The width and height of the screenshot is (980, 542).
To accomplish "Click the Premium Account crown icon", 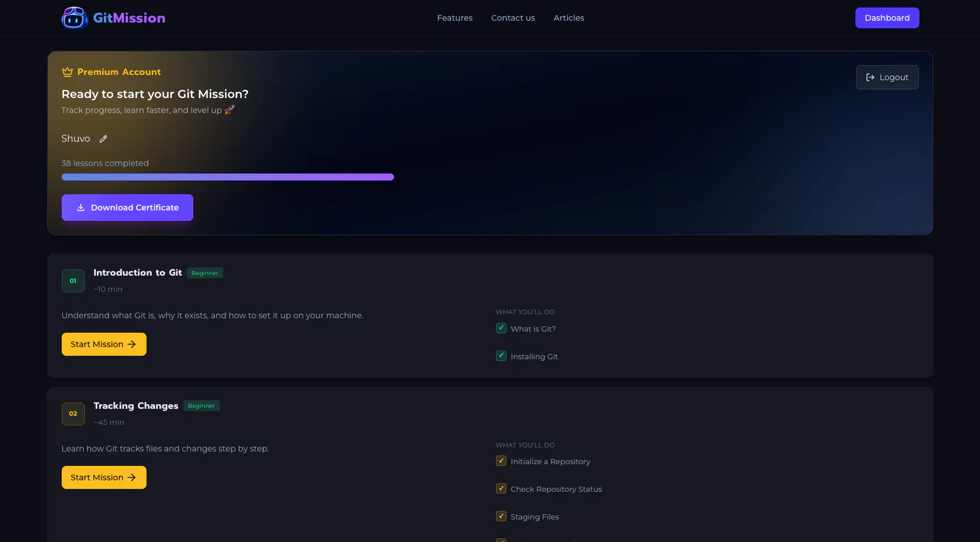I will (x=67, y=72).
